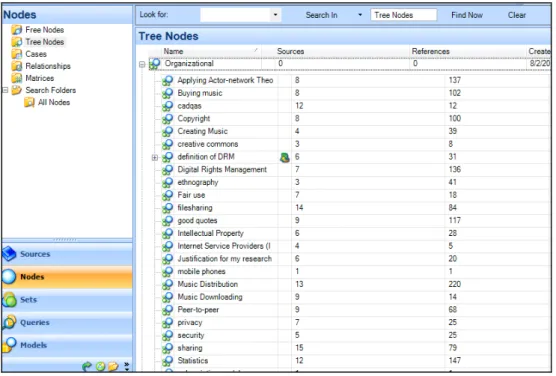Select the Intellectual Property node
Image resolution: width=556 pixels, height=376 pixels.
pos(210,234)
